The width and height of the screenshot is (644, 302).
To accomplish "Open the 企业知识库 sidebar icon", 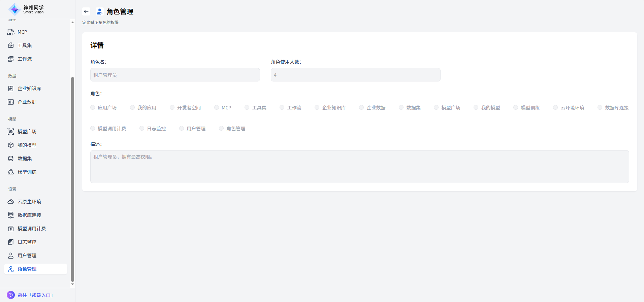I will 11,89.
